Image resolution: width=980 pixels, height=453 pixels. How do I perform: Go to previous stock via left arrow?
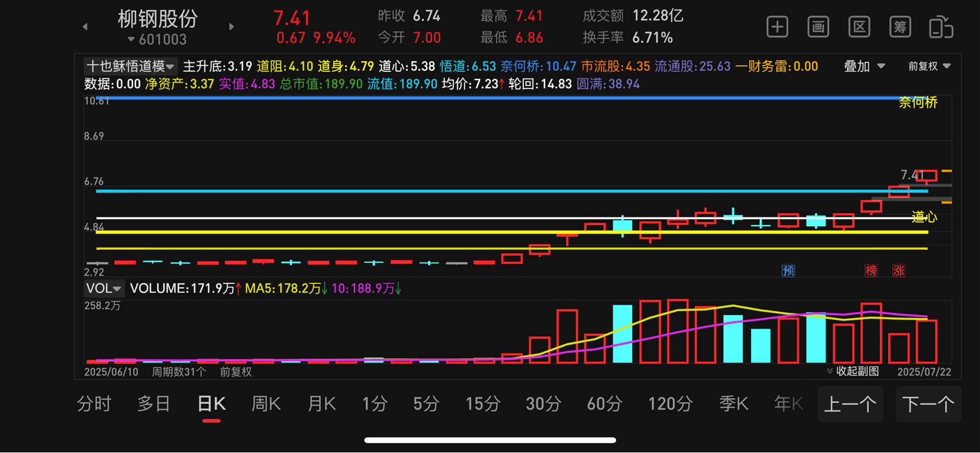[x=85, y=27]
